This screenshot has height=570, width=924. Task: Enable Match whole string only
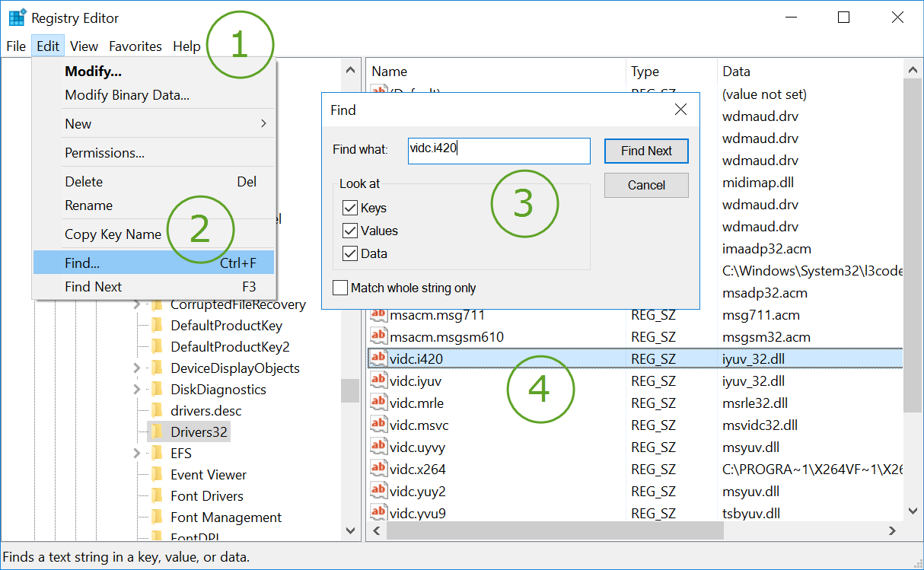[x=340, y=288]
